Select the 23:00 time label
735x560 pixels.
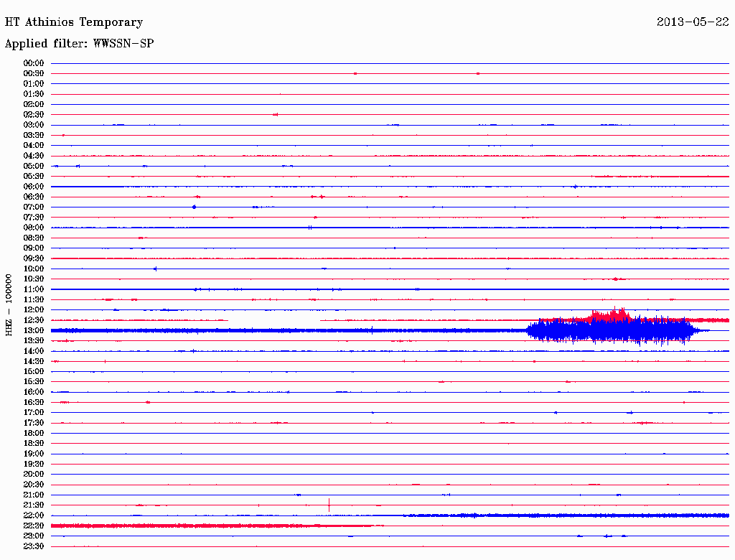point(34,536)
